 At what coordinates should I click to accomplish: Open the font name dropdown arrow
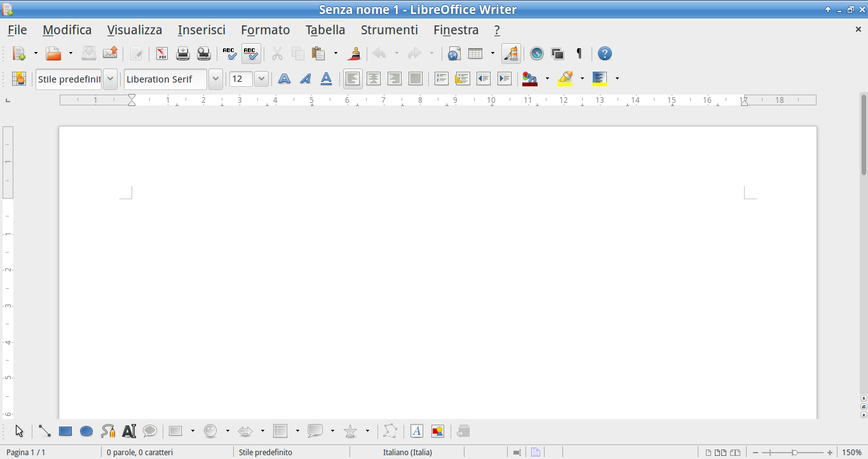click(x=216, y=79)
